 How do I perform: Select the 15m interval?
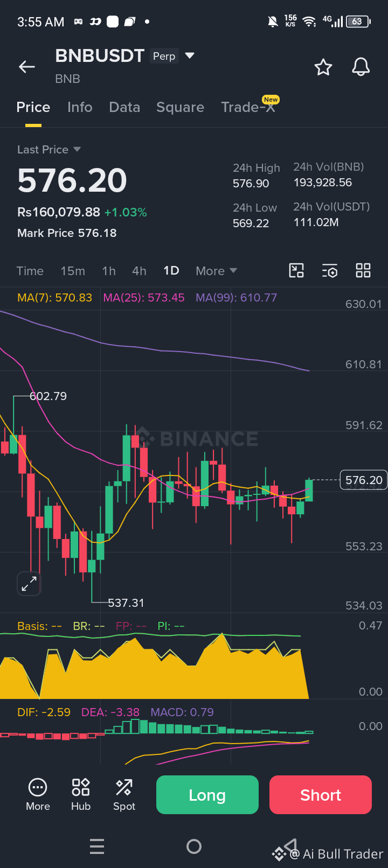click(x=73, y=271)
